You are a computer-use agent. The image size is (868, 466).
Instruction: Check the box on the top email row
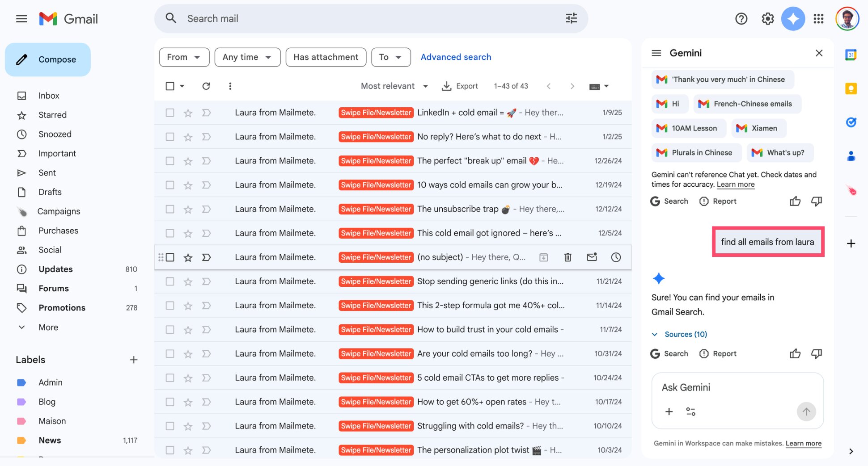[x=170, y=113]
